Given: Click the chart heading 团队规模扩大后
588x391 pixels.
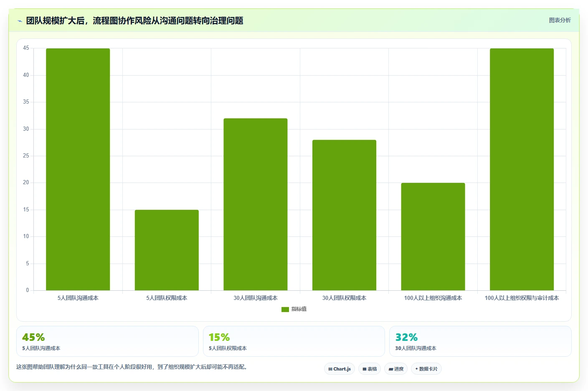Looking at the screenshot, I should tap(134, 21).
